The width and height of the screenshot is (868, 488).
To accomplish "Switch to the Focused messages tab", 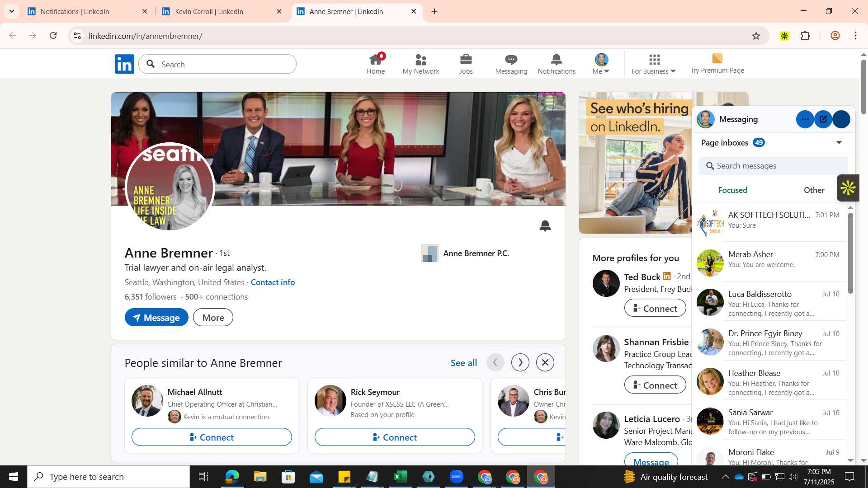I will pos(733,190).
